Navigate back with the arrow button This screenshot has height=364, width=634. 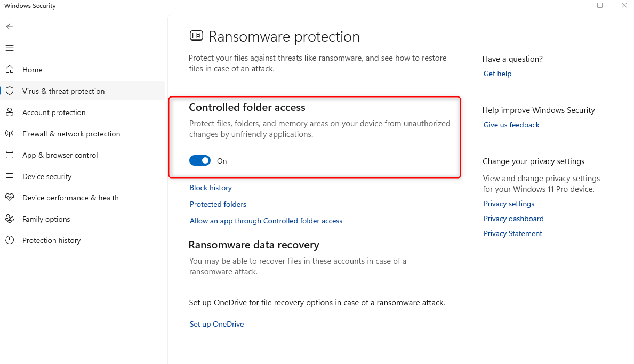pos(9,26)
